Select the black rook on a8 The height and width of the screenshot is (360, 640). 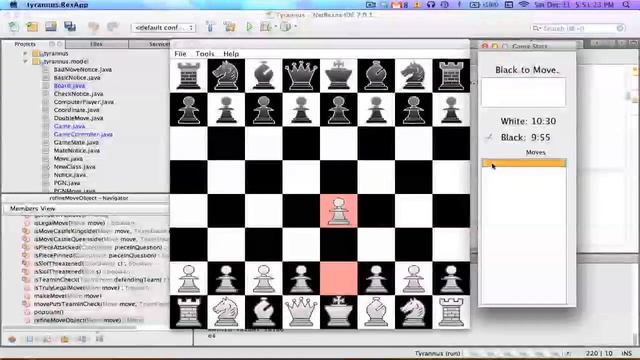[x=188, y=76]
